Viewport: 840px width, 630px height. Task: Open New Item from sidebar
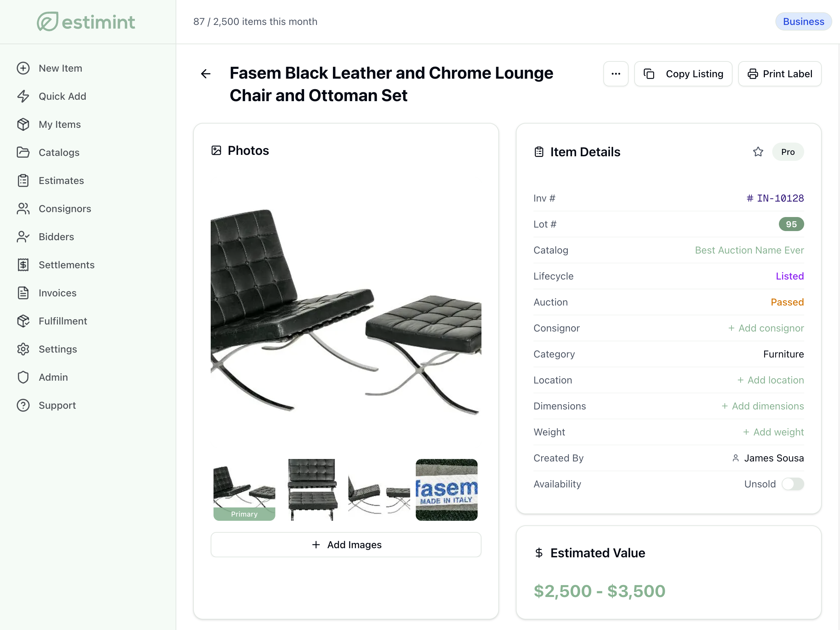point(60,68)
